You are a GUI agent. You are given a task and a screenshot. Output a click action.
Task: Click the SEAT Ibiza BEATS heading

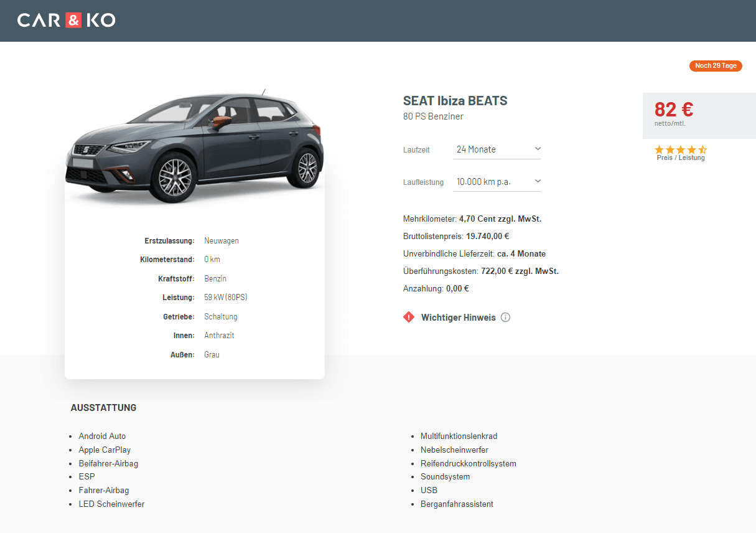[455, 101]
